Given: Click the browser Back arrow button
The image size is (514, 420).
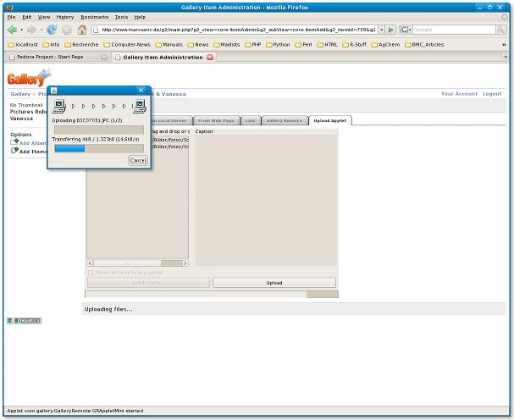Looking at the screenshot, I should 13,30.
